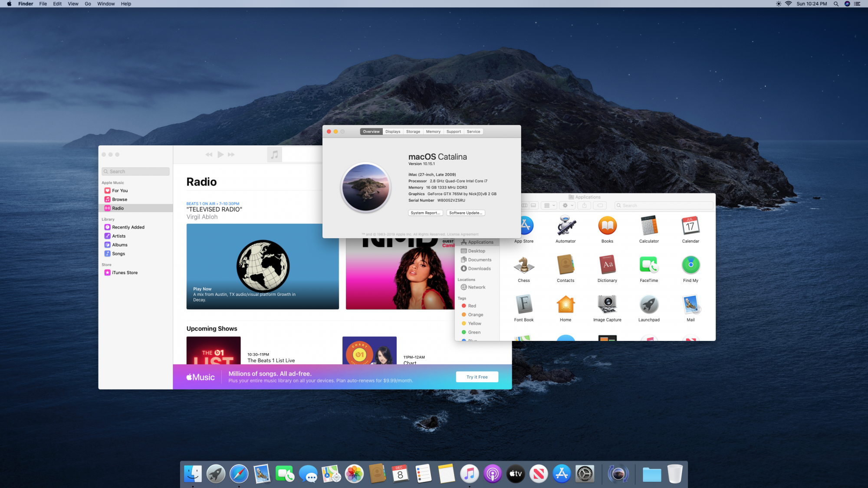Click the Share button in Finder toolbar
The height and width of the screenshot is (488, 868).
click(584, 206)
